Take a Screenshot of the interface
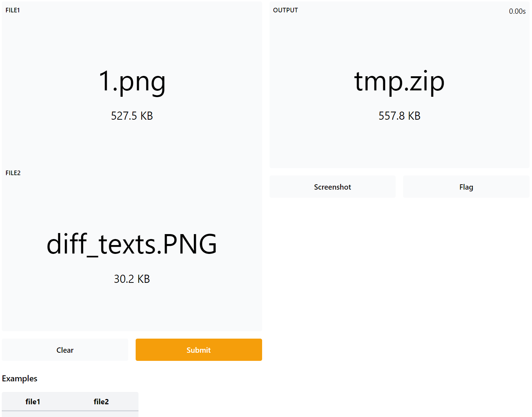The image size is (532, 417). 332,187
